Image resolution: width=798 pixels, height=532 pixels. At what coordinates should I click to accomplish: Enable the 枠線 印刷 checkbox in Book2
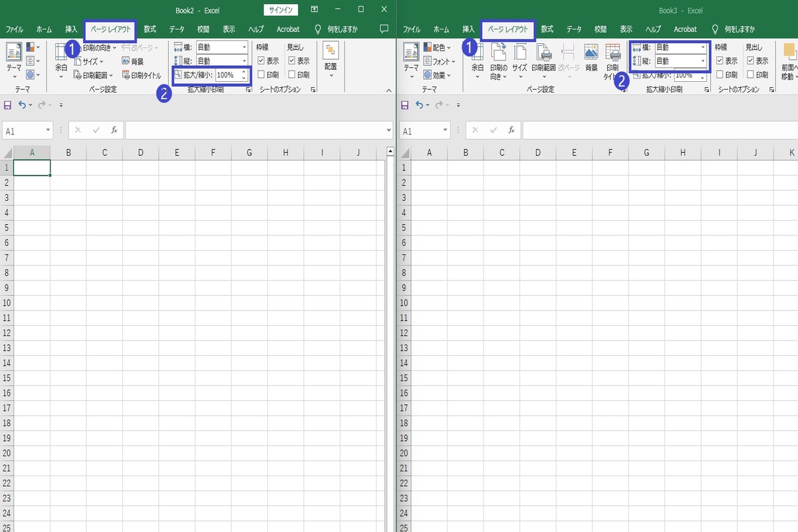(261, 74)
